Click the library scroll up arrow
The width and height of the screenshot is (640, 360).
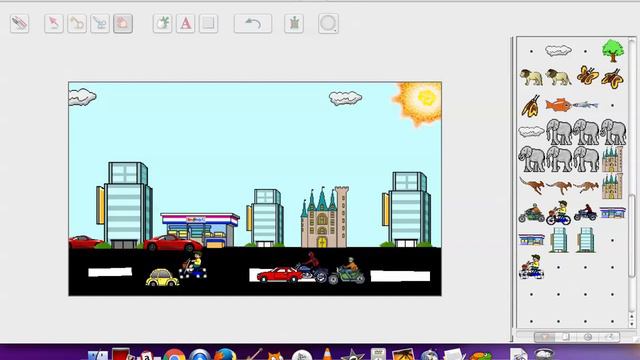pyautogui.click(x=632, y=316)
